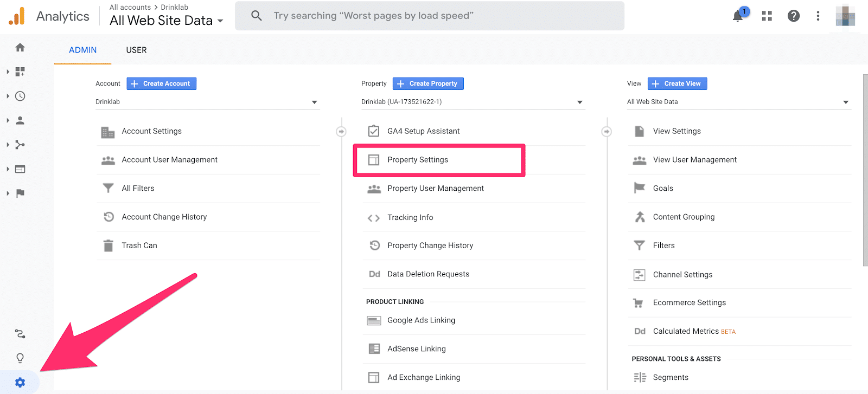Open Property Change History

point(474,246)
